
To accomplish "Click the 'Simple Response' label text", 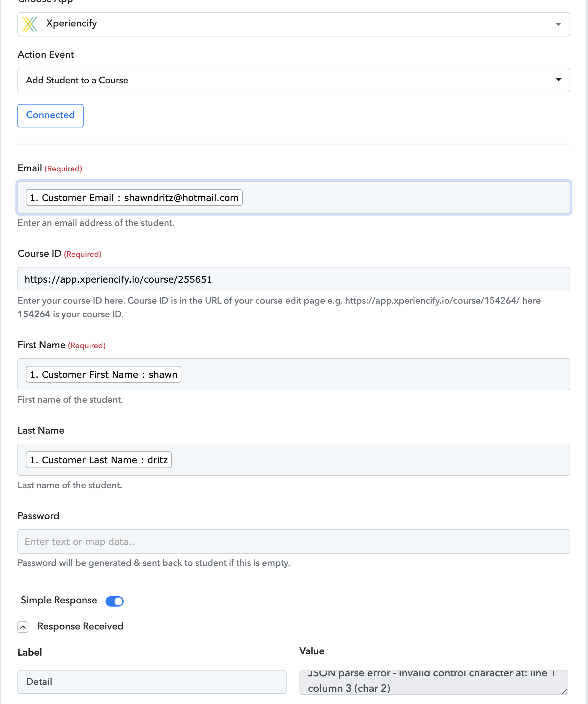I will coord(59,600).
